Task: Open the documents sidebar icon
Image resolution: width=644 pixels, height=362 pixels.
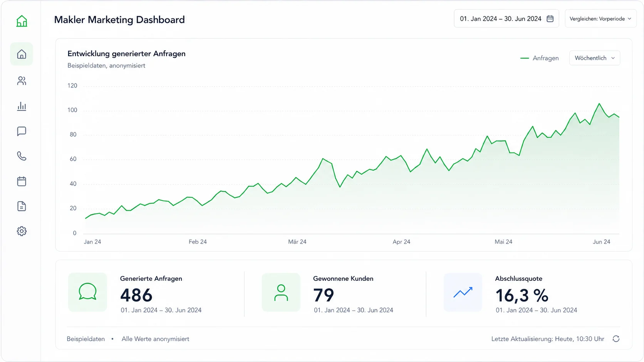Action: click(x=22, y=206)
